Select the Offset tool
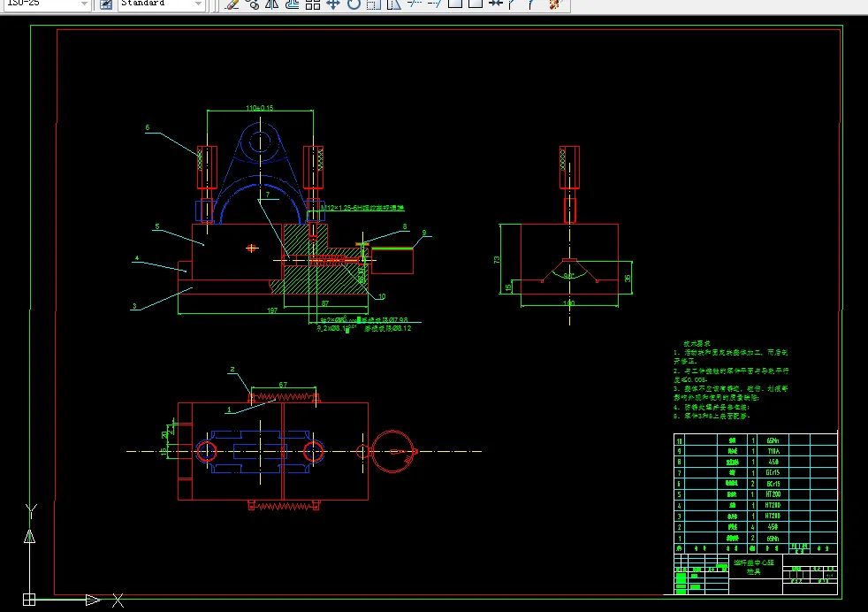Image resolution: width=868 pixels, height=612 pixels. 293,4
